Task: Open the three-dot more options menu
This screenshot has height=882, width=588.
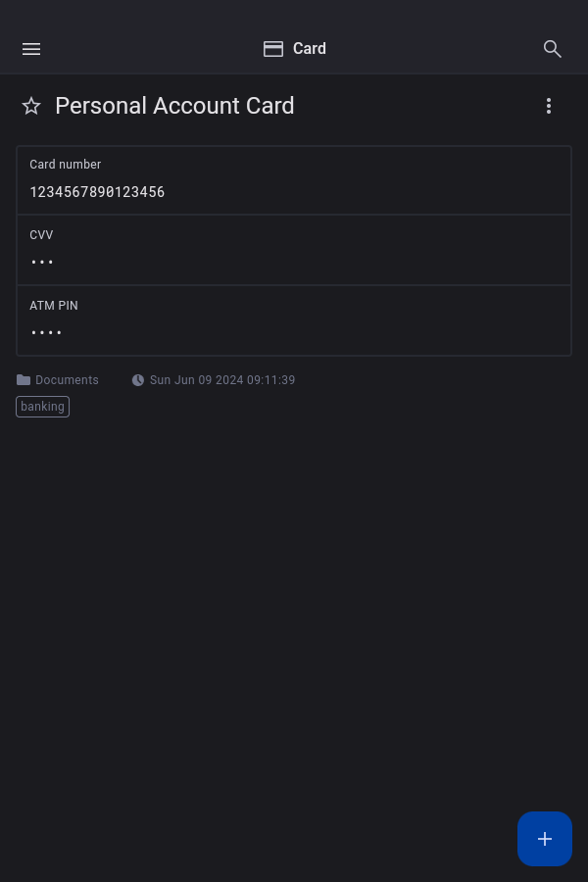Action: pyautogui.click(x=549, y=106)
